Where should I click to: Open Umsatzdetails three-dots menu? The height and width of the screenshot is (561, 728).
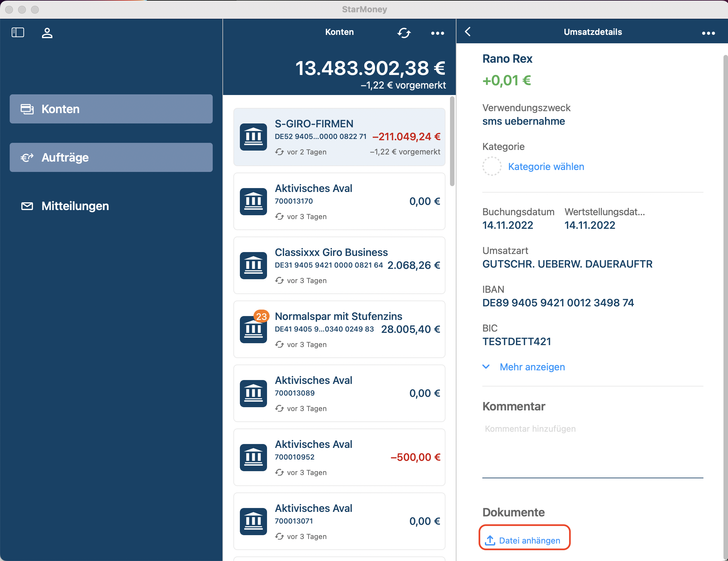(x=708, y=33)
